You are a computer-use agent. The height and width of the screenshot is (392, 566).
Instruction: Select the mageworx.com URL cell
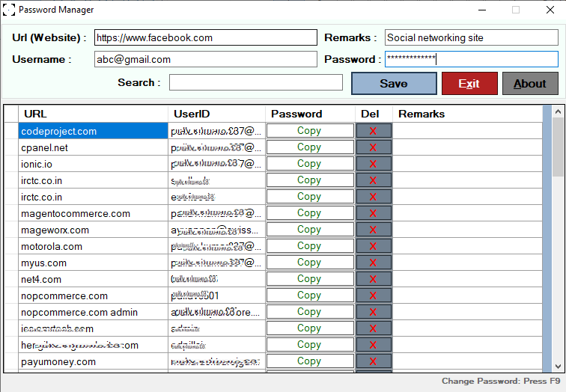click(93, 230)
